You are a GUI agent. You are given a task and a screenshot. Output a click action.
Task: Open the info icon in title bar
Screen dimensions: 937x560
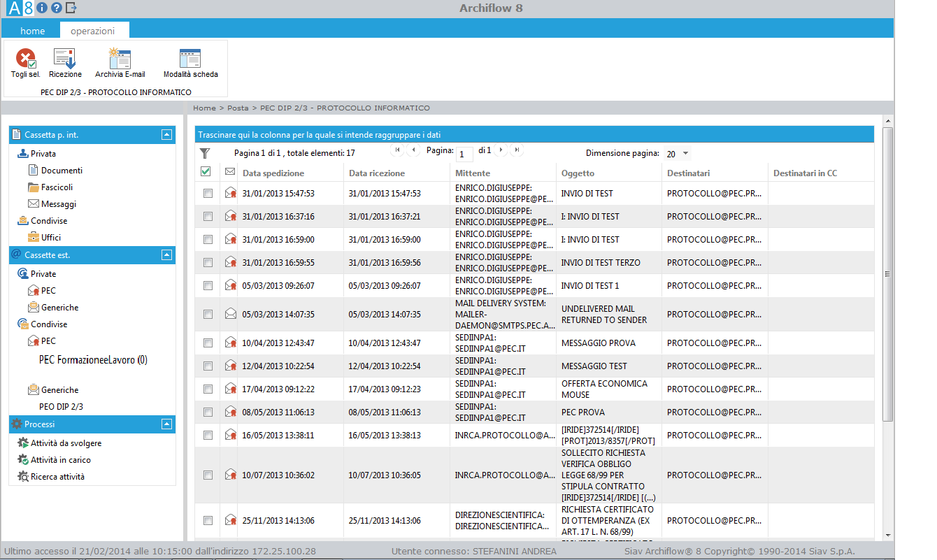point(42,8)
